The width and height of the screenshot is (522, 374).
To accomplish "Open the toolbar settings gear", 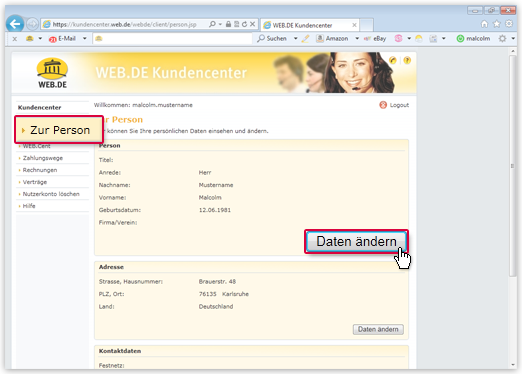I will point(502,38).
